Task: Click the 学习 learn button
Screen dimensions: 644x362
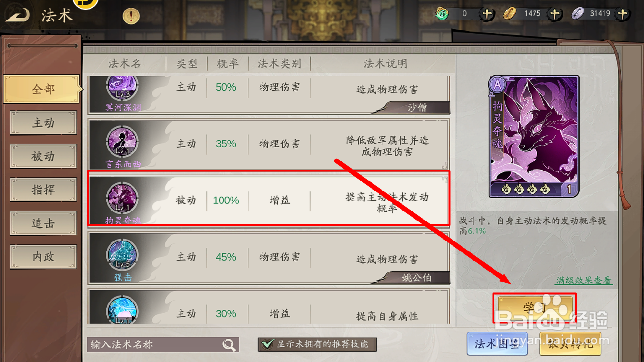Action: (535, 308)
